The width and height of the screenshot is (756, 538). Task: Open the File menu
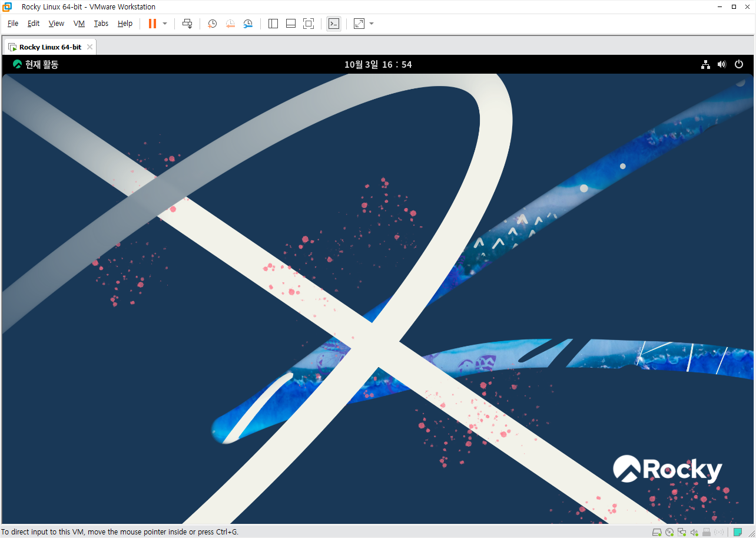click(13, 24)
